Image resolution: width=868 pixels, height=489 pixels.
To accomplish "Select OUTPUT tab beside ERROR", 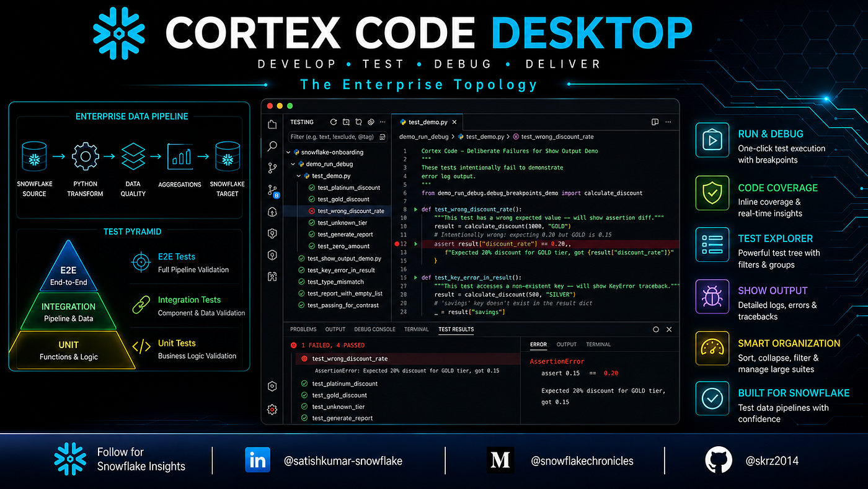I will pos(567,344).
